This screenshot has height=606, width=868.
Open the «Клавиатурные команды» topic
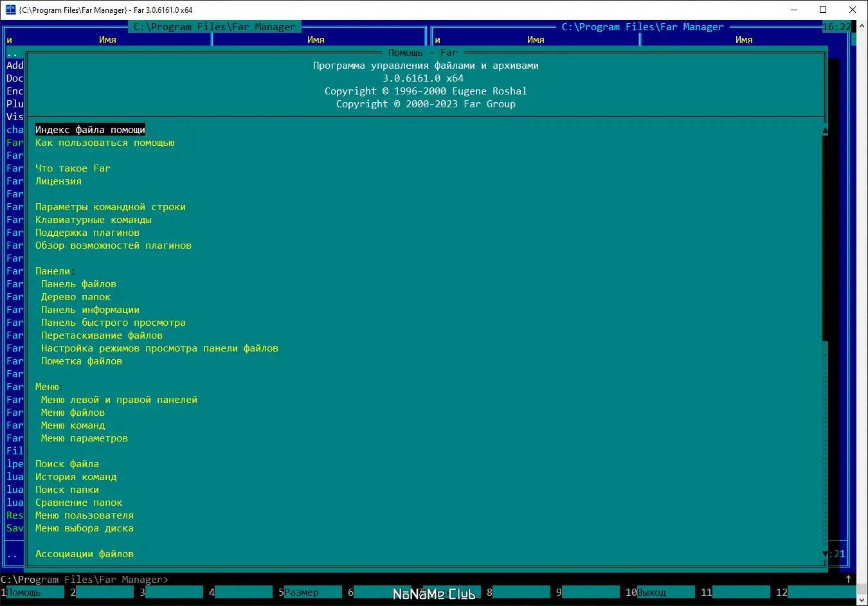point(93,219)
